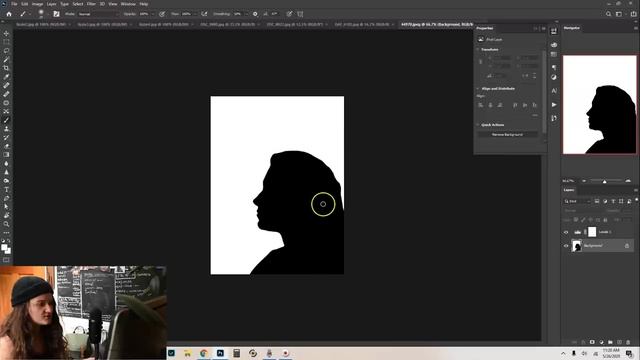Open the Opacity value dropdown in options bar

point(153,14)
